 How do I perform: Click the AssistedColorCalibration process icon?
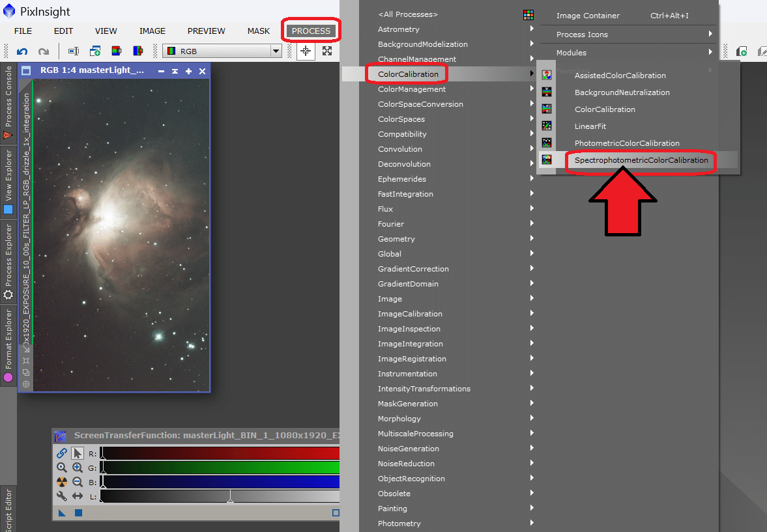click(546, 75)
